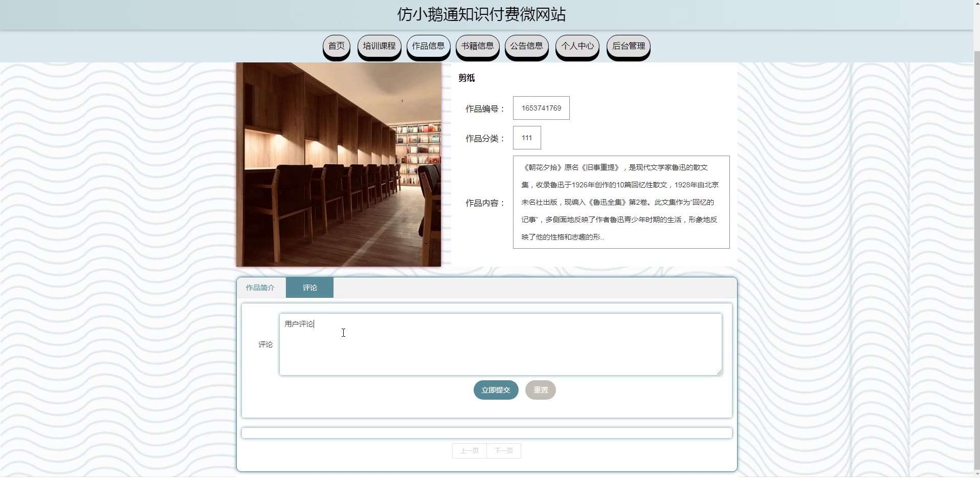Grab the textarea resize handle corner

click(719, 372)
